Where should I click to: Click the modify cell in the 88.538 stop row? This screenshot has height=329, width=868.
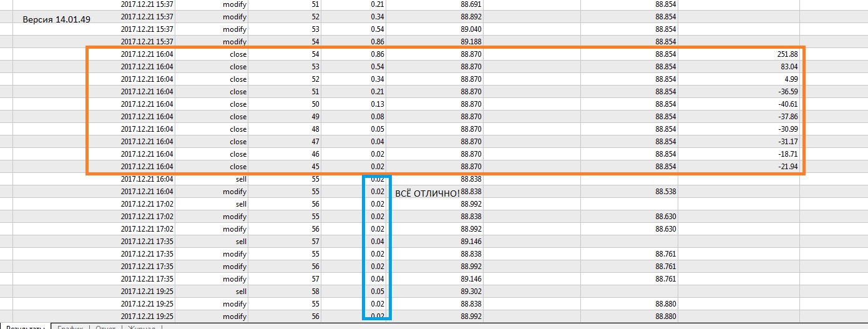point(235,192)
